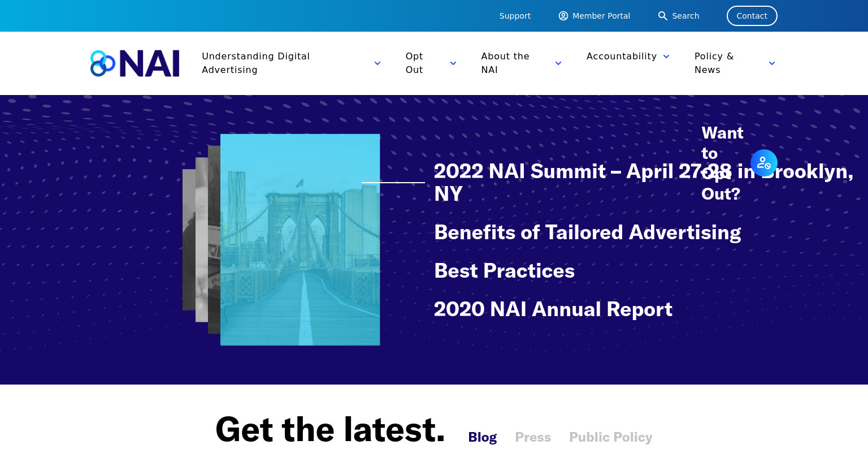This screenshot has width=868, height=466.
Task: Click the Contact button
Action: pyautogui.click(x=752, y=16)
